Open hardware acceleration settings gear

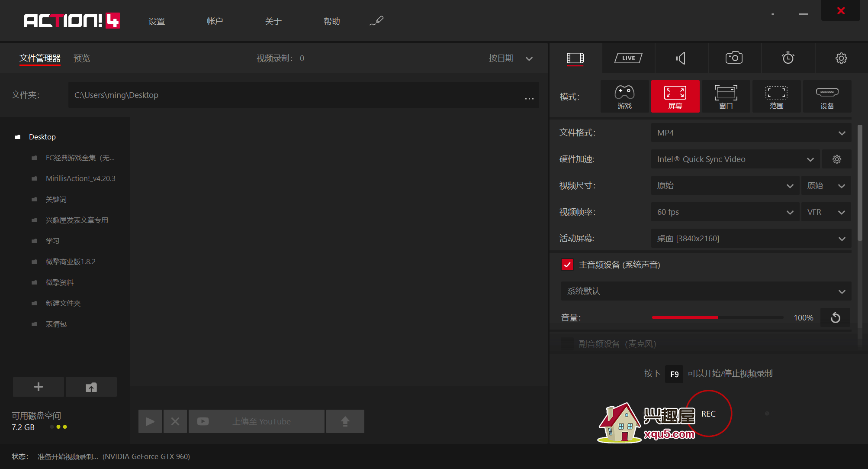pyautogui.click(x=837, y=159)
